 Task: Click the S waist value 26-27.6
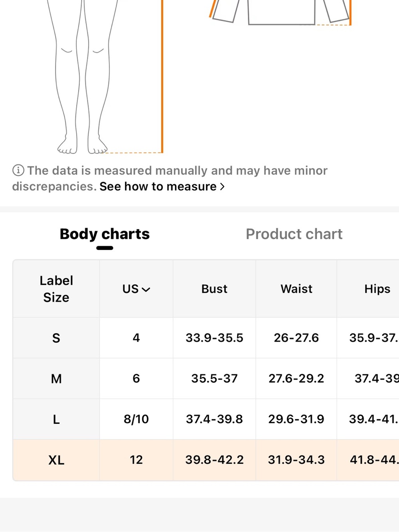click(x=296, y=338)
